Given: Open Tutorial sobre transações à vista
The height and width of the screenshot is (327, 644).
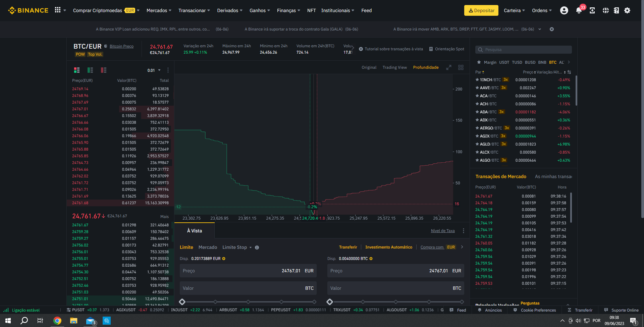Looking at the screenshot, I should (x=391, y=49).
